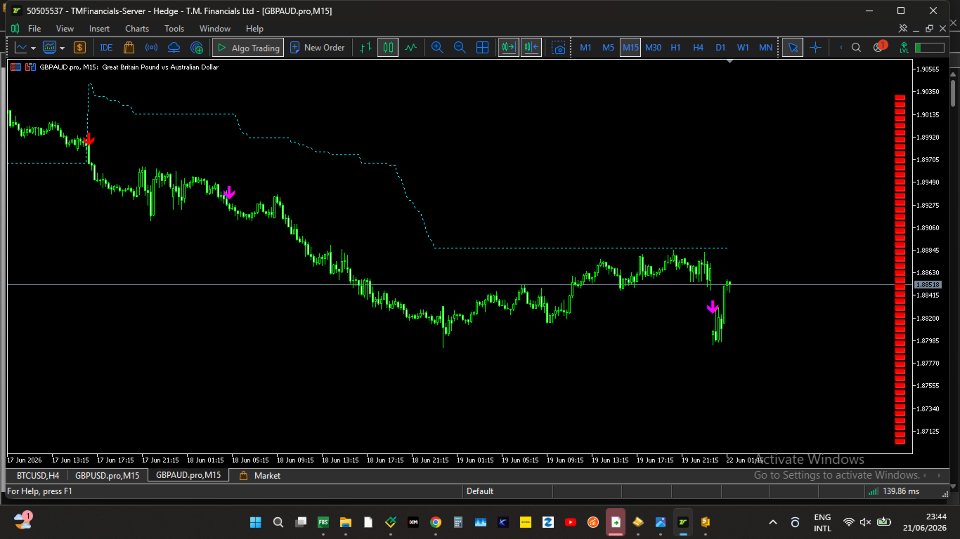Set timeframe to M30
Viewport: 960px width, 539px height.
pos(653,47)
